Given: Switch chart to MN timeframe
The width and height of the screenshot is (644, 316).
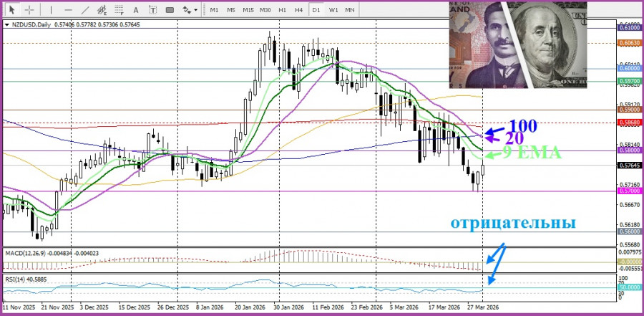Looking at the screenshot, I should coord(350,10).
